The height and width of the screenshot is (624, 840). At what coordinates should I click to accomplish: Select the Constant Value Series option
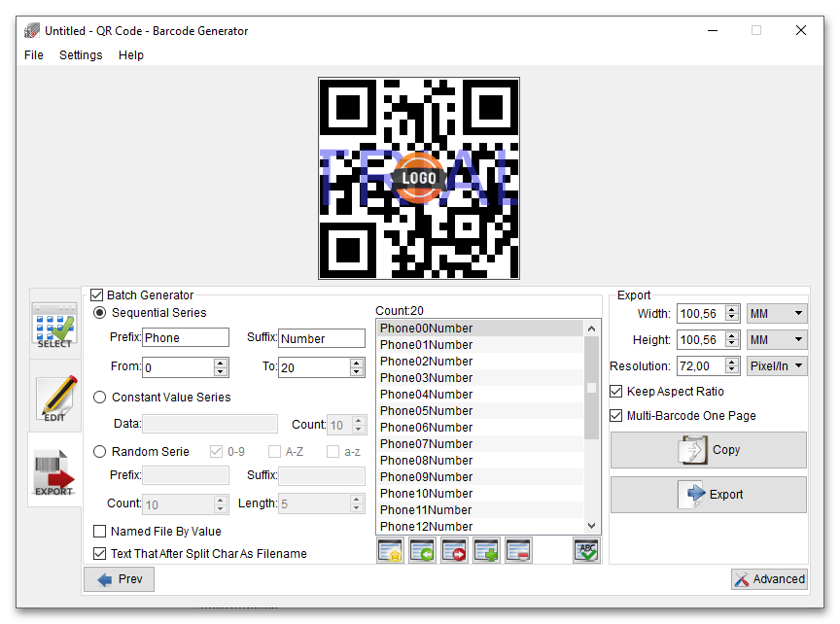coord(100,398)
